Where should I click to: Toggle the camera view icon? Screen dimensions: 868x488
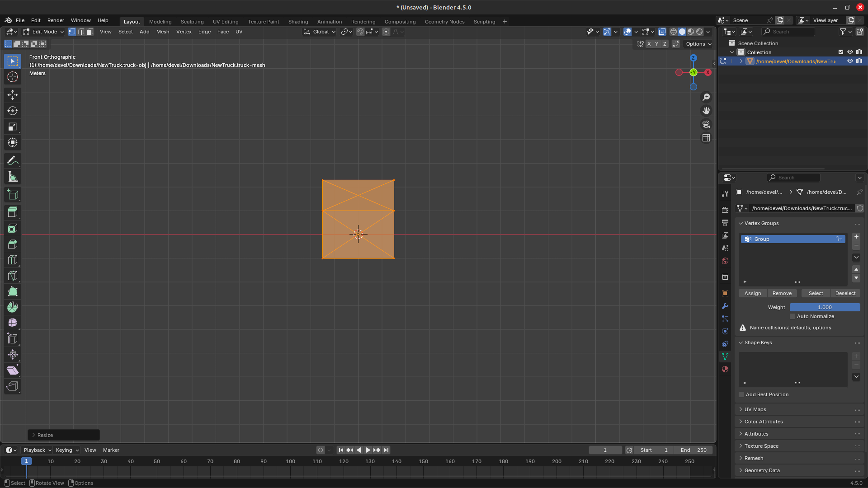click(706, 124)
